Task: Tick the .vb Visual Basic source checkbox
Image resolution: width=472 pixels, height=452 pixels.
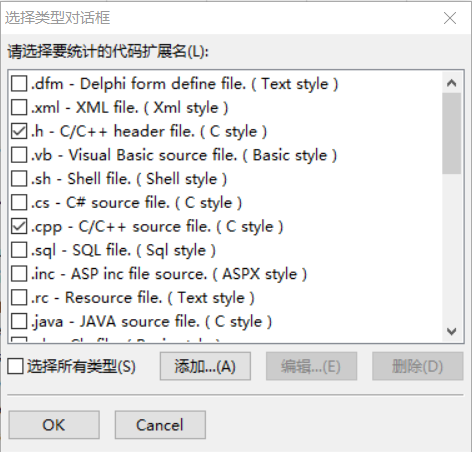Action: [19, 155]
